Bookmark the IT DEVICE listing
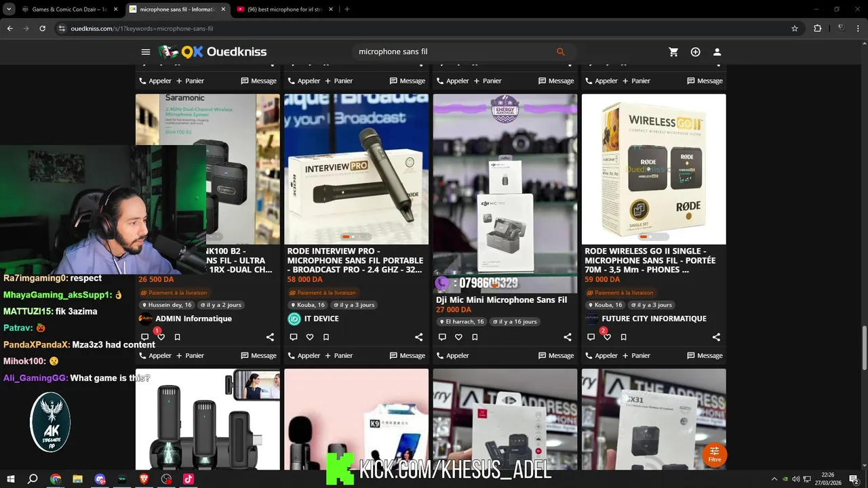868x488 pixels. click(326, 337)
